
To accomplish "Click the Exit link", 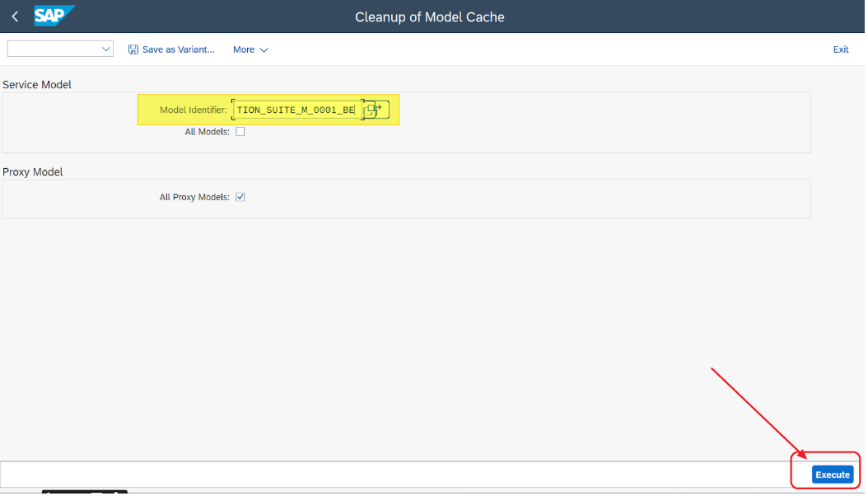I will coord(840,49).
